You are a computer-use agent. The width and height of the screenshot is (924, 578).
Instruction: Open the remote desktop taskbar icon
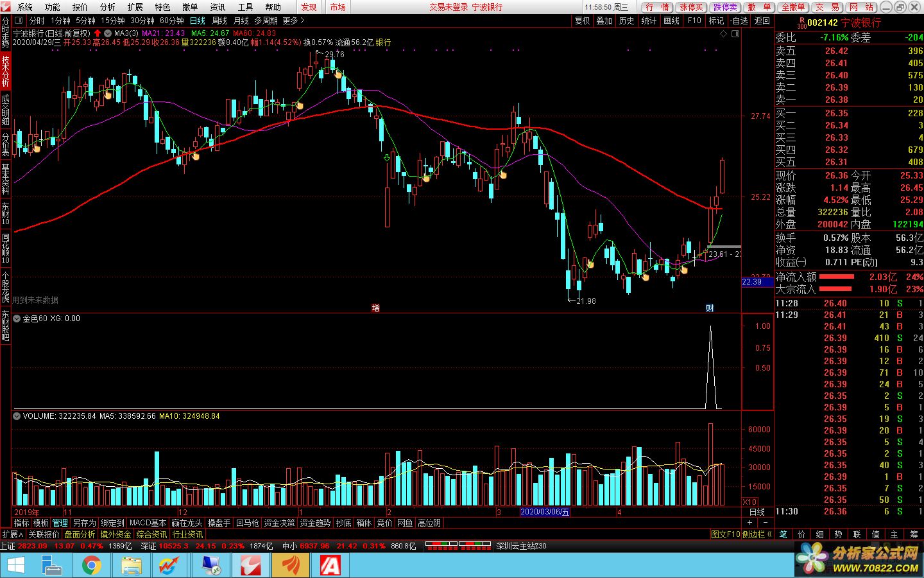[211, 566]
